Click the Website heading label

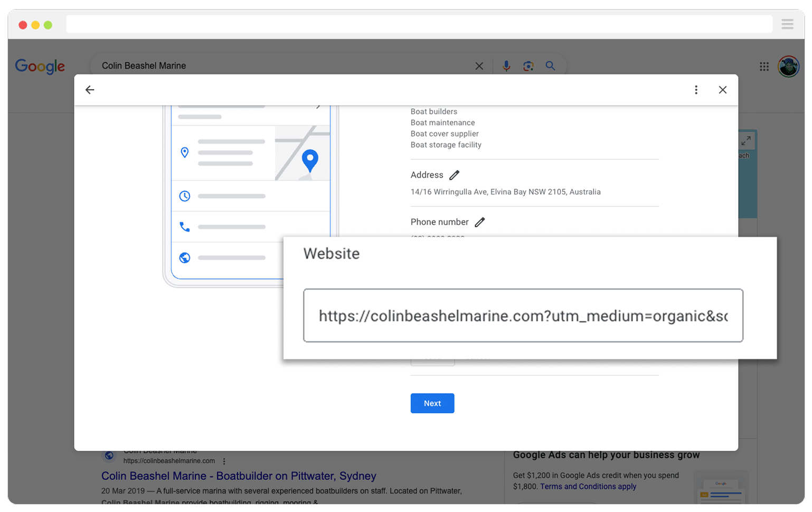tap(332, 254)
